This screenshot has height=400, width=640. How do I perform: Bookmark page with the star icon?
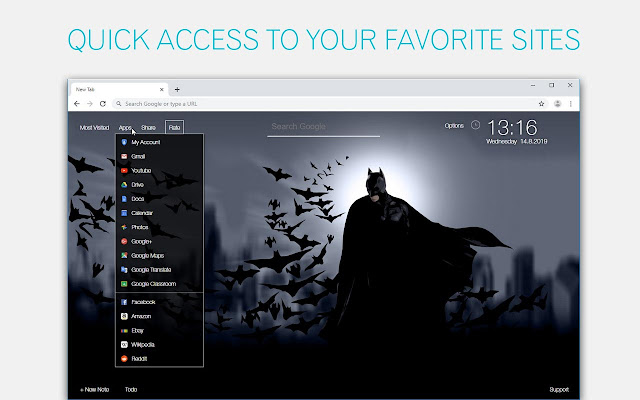tap(541, 104)
